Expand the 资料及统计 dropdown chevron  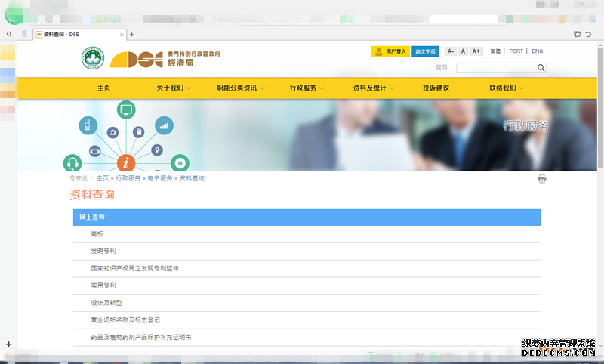[x=392, y=88]
